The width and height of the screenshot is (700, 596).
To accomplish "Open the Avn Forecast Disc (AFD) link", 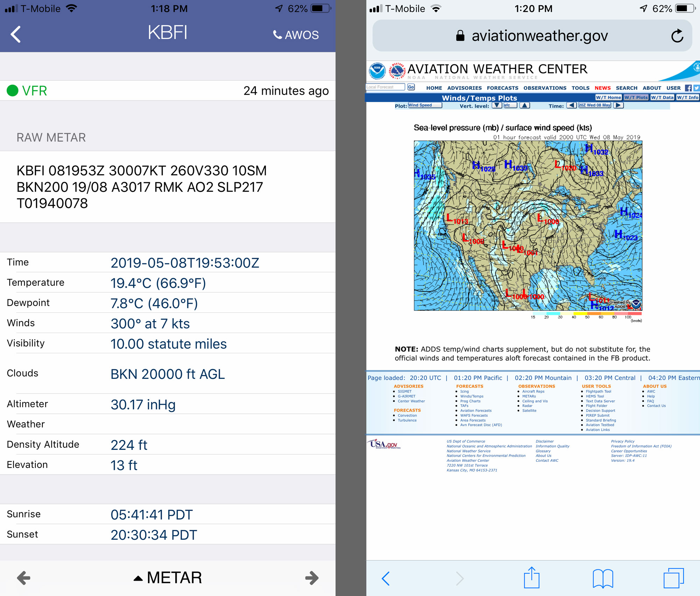I will pyautogui.click(x=481, y=425).
